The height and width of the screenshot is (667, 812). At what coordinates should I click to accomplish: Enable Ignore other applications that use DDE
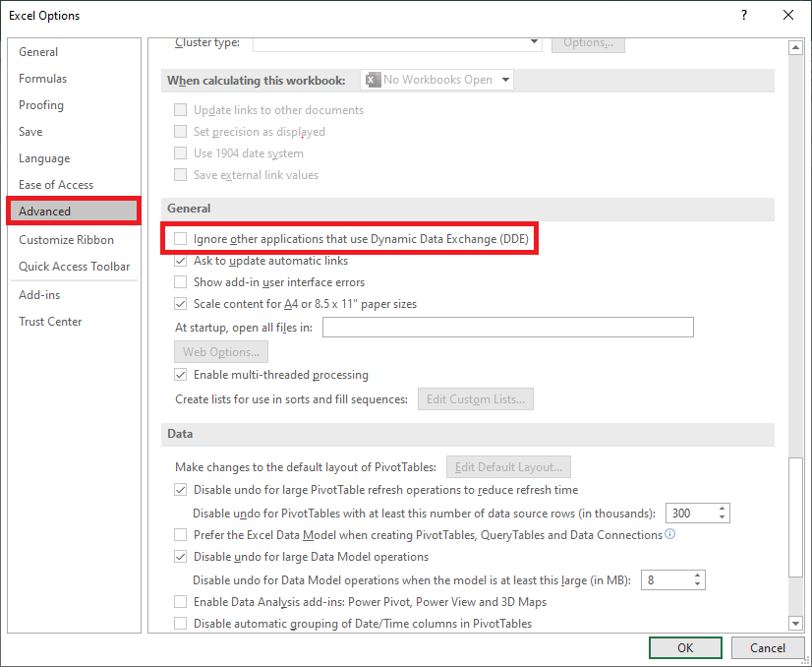click(180, 239)
